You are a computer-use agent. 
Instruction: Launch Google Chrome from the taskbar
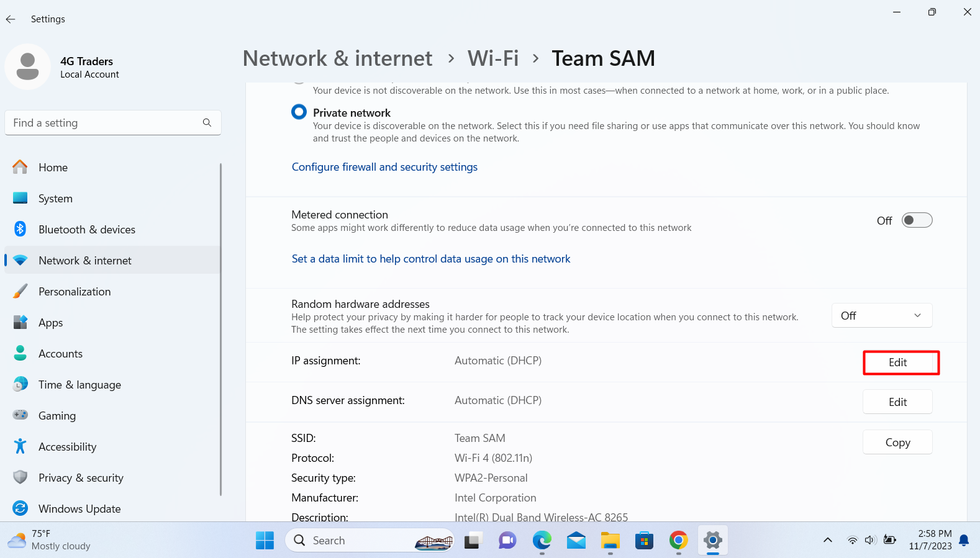(x=678, y=541)
